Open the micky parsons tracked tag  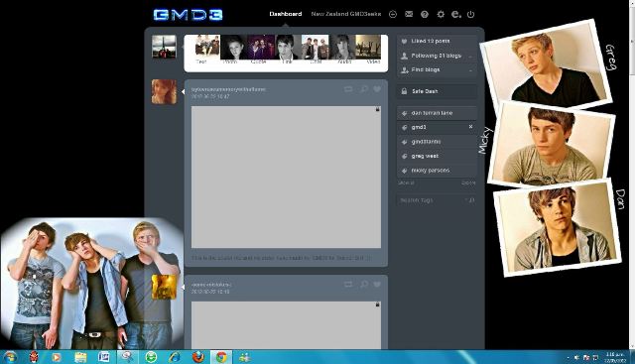437,171
